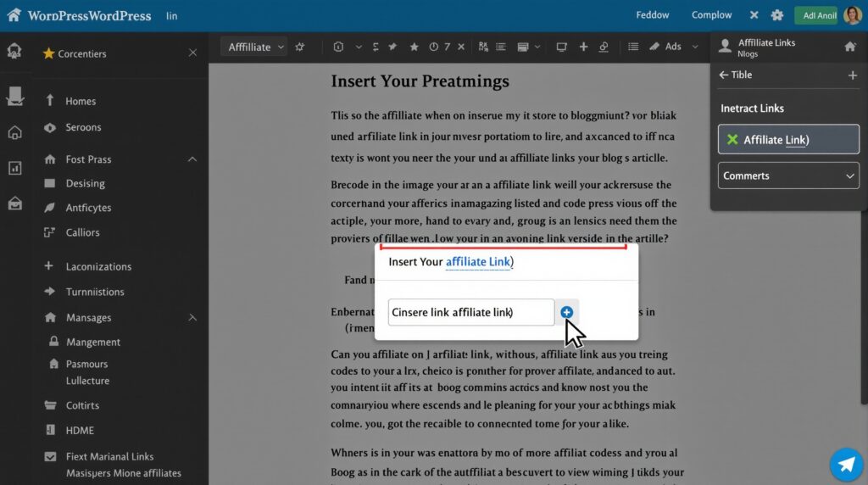
Task: Open the chart icon in left icon rail
Action: (x=14, y=168)
